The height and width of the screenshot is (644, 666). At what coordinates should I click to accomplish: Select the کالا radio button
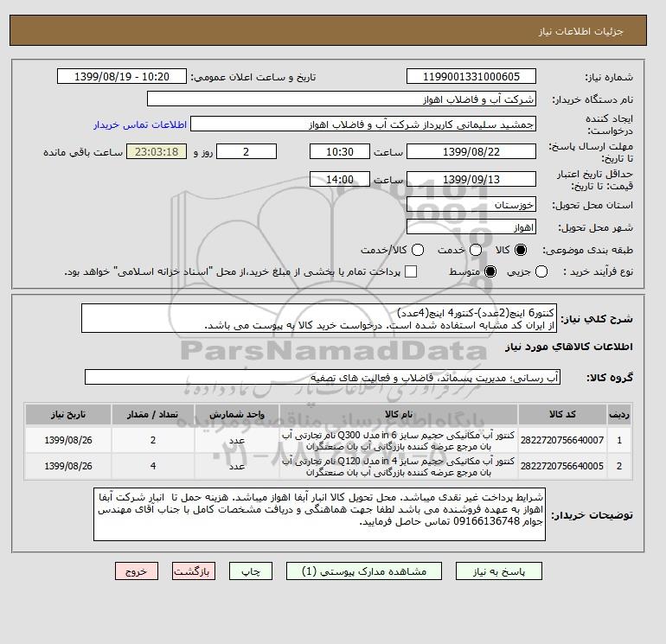click(521, 250)
